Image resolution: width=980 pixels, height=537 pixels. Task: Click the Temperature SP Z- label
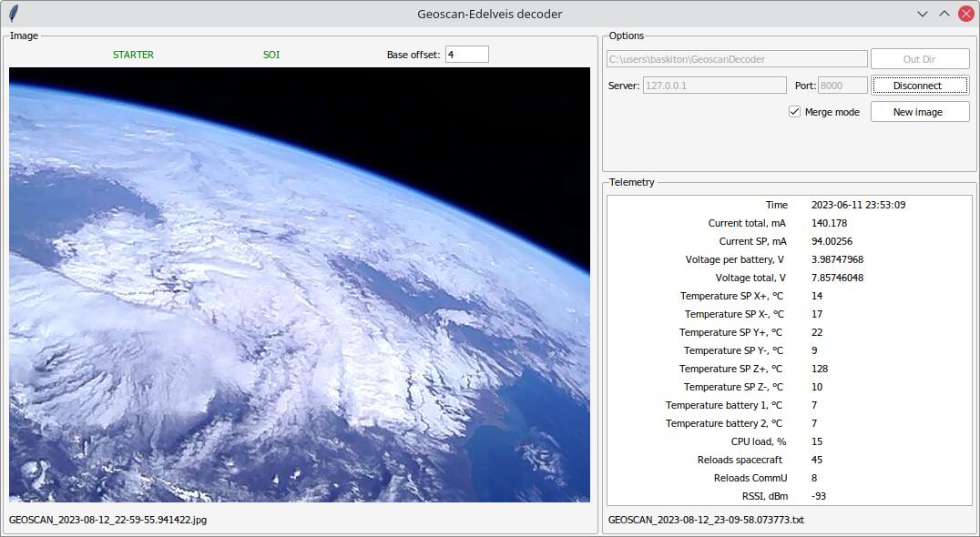733,387
